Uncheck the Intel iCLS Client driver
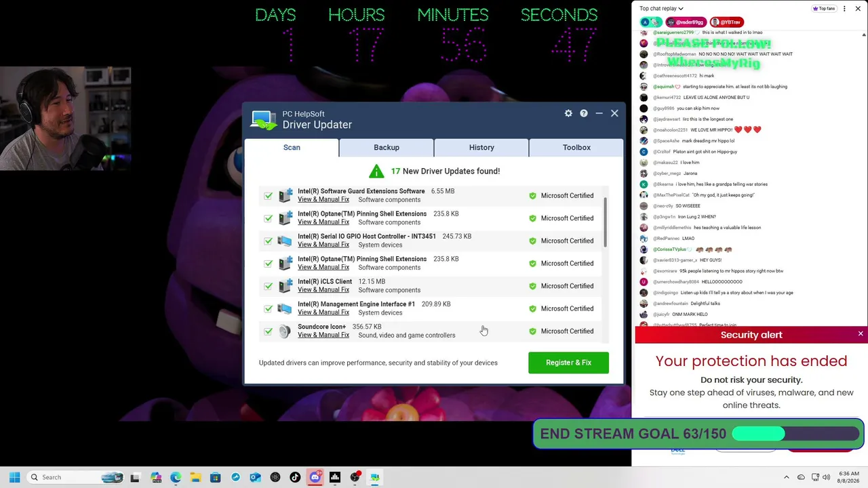This screenshot has height=488, width=868. [269, 286]
